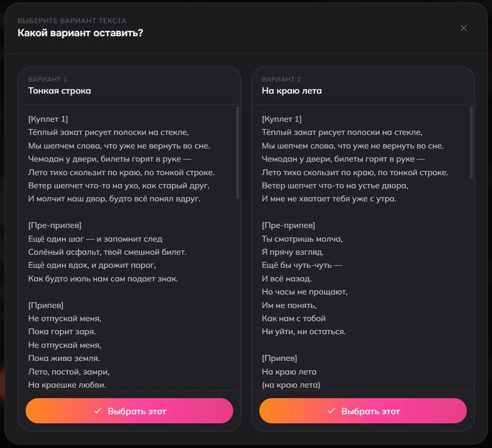Screen dimensions: 492x448
Task: Choose variant 2 "На краю лета" button
Action: click(x=363, y=411)
